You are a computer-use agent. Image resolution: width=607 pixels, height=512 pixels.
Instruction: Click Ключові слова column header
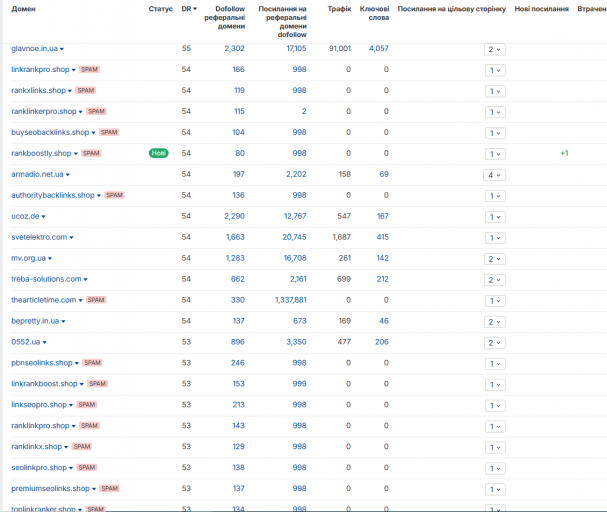pos(374,13)
